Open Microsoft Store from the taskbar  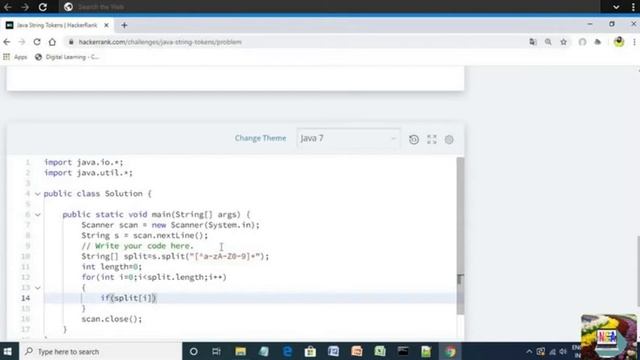point(310,351)
